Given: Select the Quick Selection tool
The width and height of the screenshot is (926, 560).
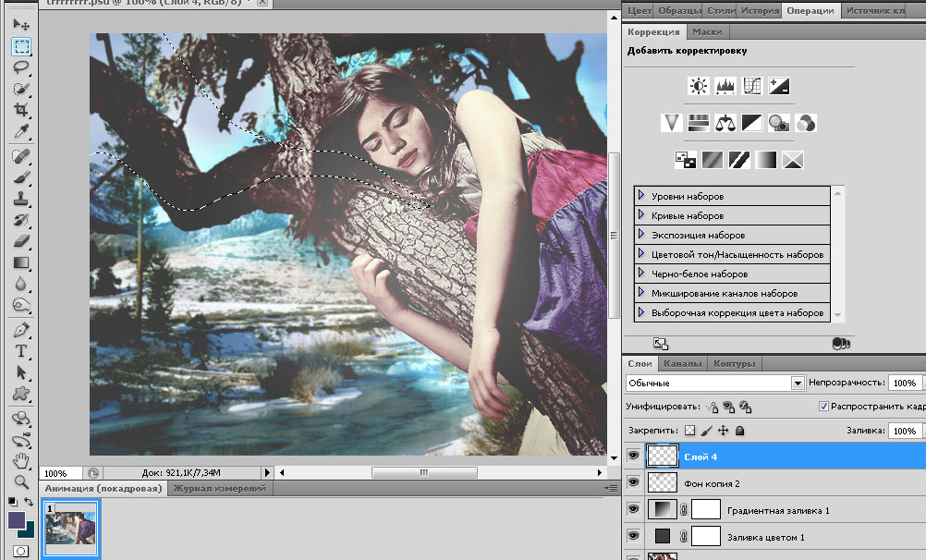Looking at the screenshot, I should (20, 89).
